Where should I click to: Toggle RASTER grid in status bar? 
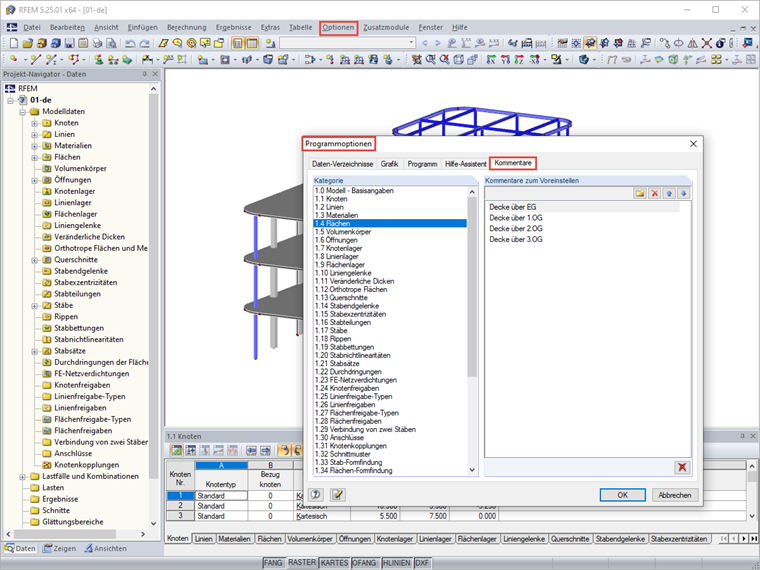click(302, 563)
